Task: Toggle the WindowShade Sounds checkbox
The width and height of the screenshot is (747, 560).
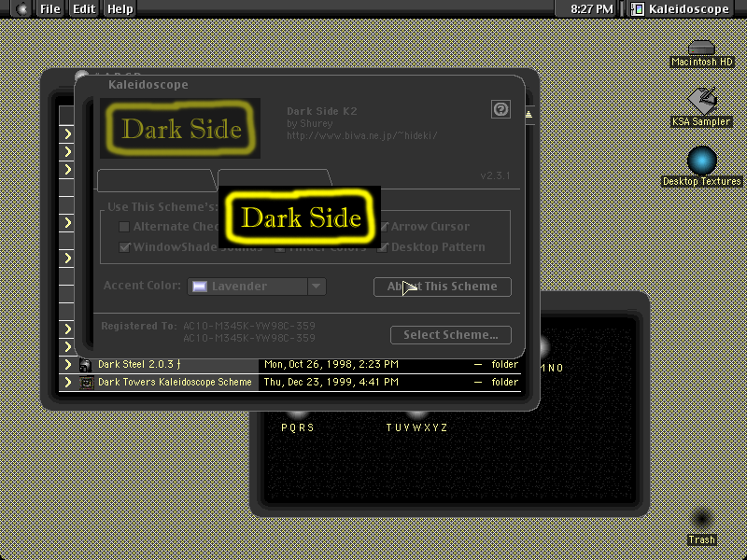Action: 124,247
